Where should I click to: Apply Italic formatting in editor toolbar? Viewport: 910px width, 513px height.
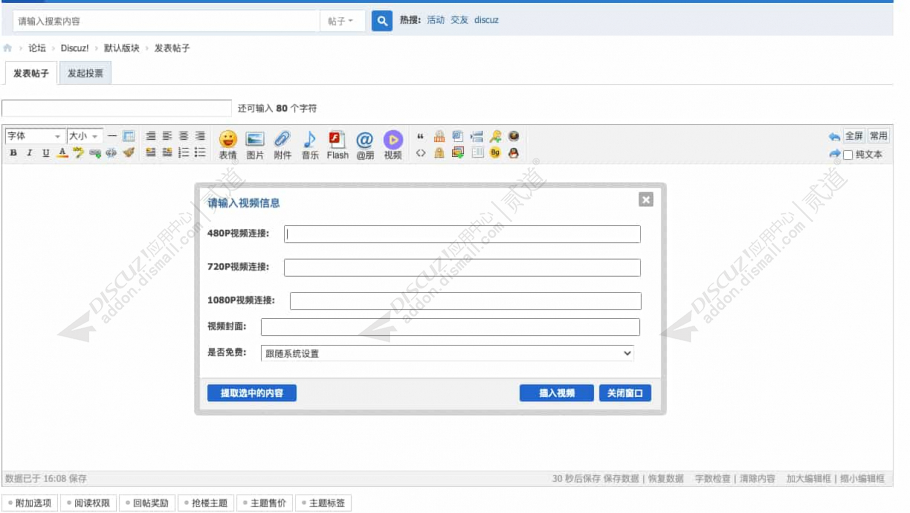click(29, 153)
